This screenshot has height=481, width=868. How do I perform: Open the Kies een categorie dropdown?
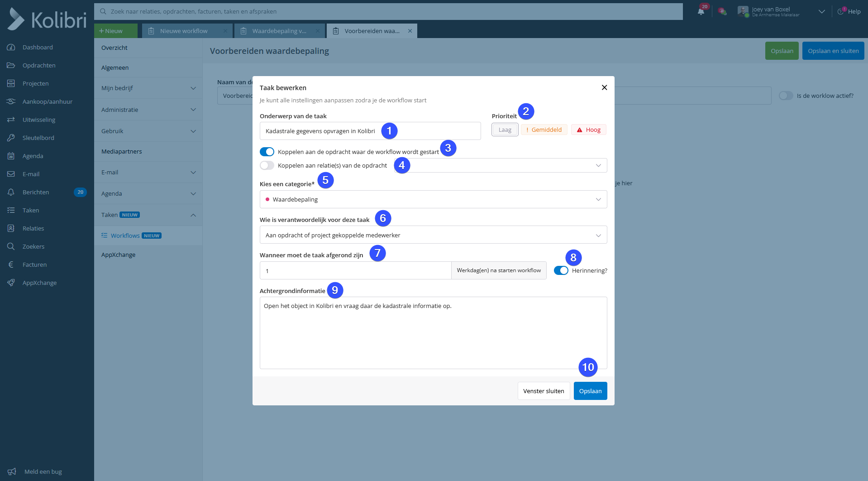point(433,199)
